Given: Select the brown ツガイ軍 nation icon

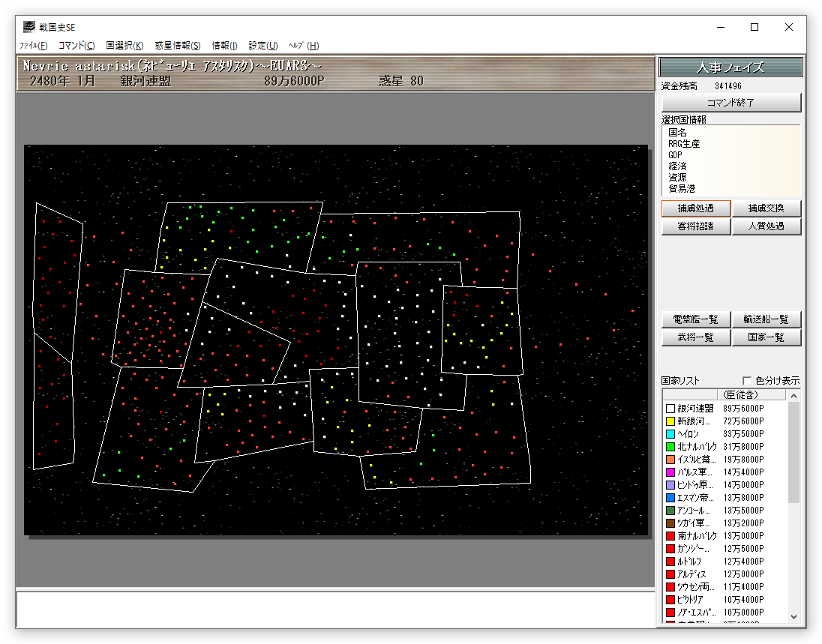Looking at the screenshot, I should 670,523.
